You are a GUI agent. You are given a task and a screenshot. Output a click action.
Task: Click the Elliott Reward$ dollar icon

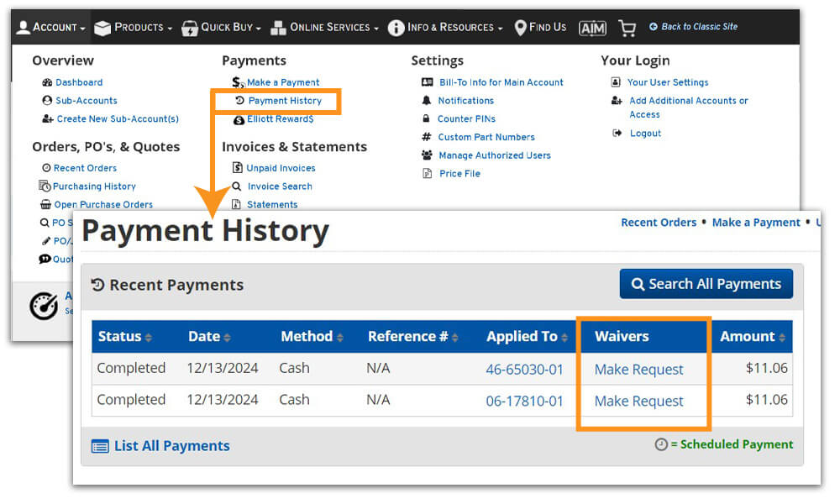point(238,118)
